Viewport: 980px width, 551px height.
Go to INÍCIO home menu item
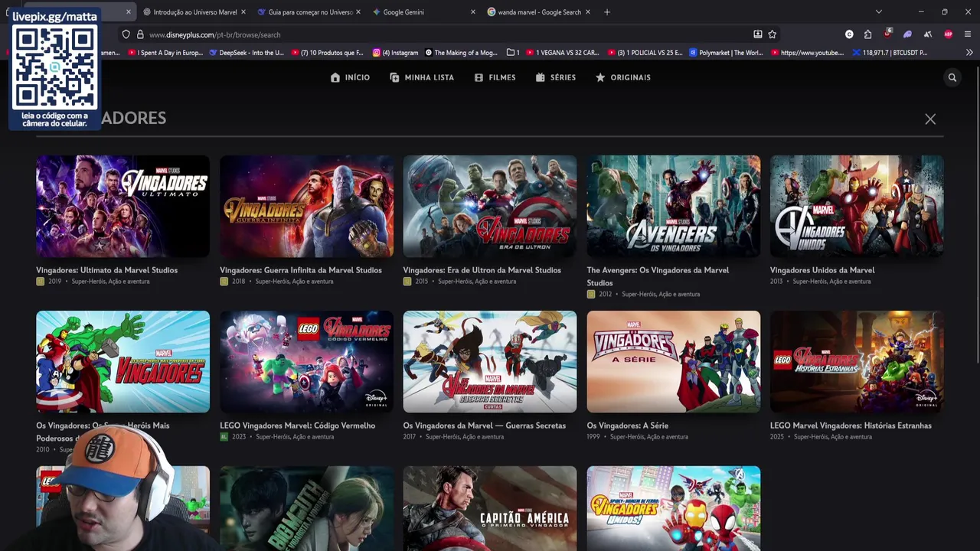click(x=350, y=77)
